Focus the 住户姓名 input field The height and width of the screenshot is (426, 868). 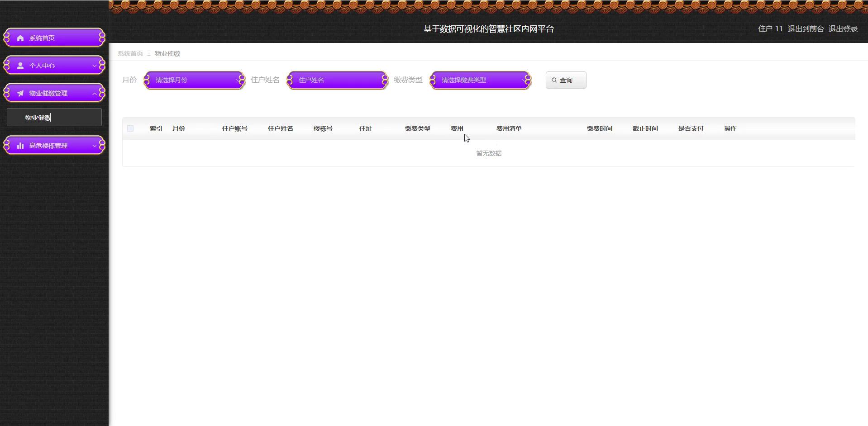pos(338,80)
